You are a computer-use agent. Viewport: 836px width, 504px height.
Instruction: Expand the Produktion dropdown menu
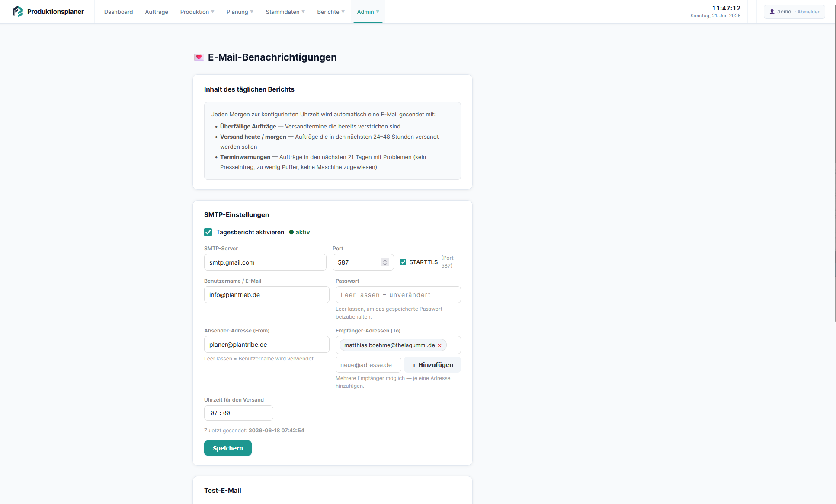(197, 12)
